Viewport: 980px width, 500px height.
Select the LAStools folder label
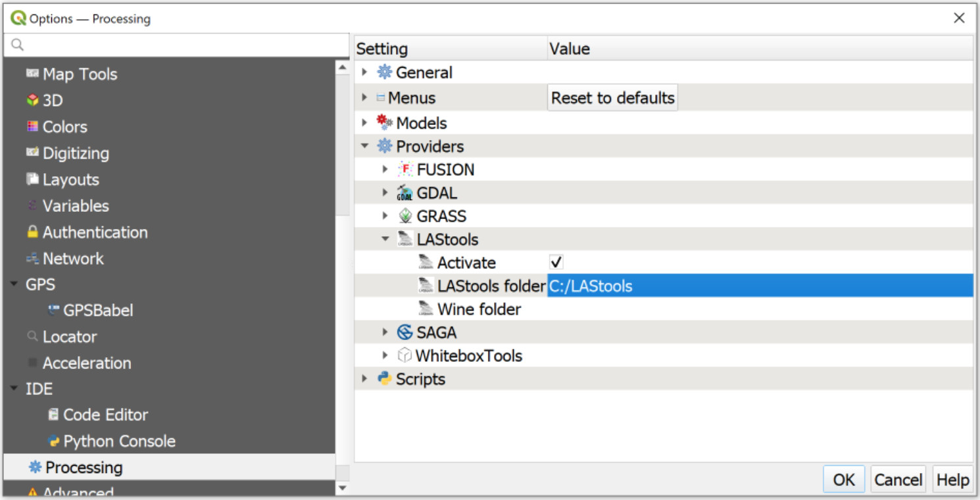[491, 286]
